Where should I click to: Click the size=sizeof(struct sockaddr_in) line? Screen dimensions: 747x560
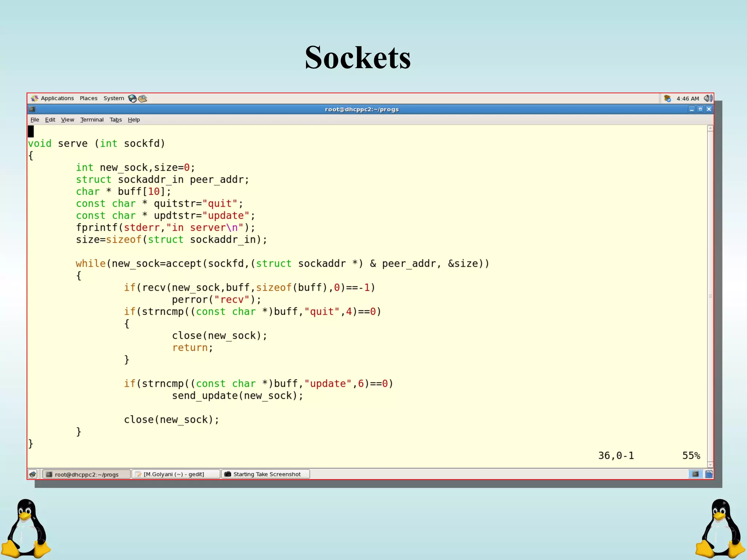click(171, 240)
